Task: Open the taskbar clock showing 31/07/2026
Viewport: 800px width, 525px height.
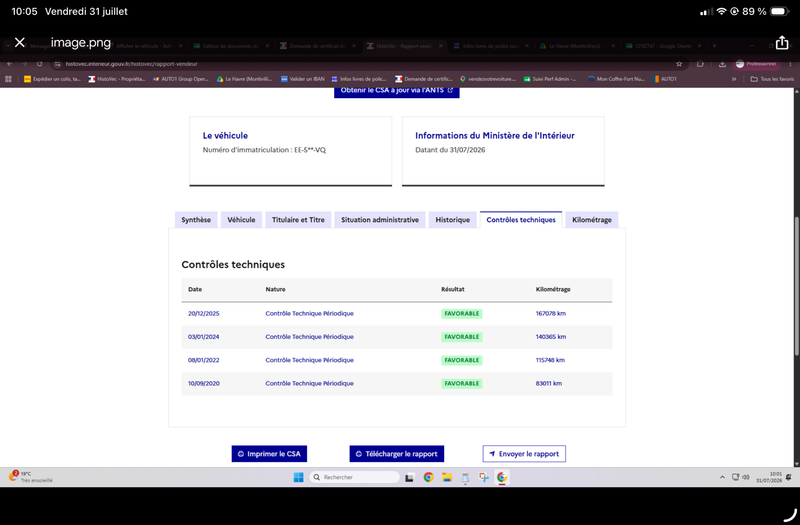Action: click(x=769, y=477)
